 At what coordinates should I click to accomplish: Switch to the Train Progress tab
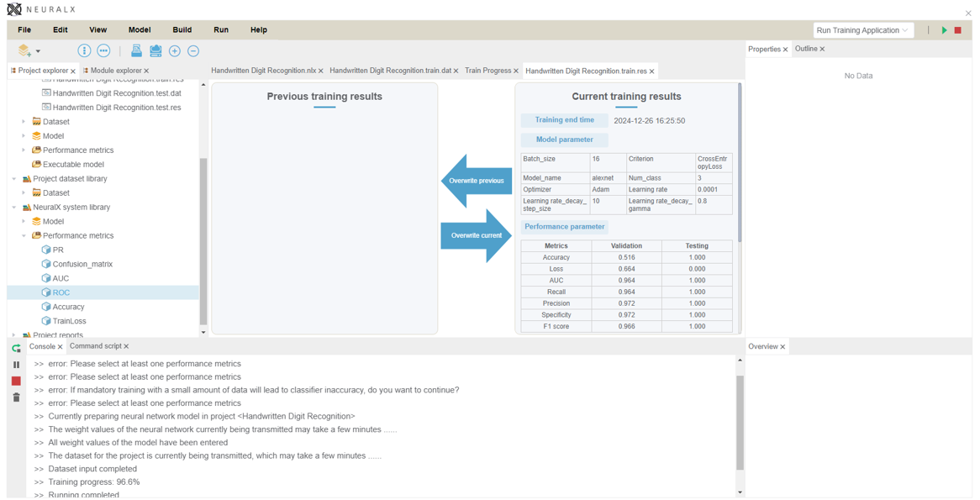pyautogui.click(x=487, y=71)
